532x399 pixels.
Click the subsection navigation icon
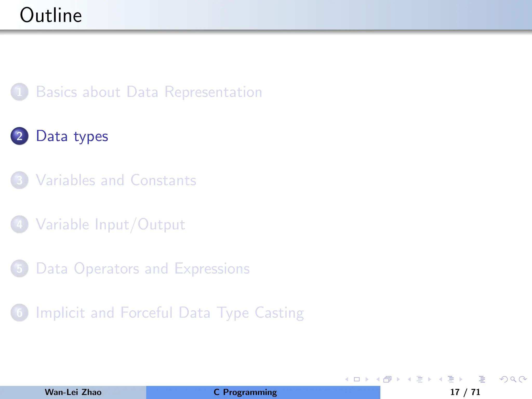[420, 379]
